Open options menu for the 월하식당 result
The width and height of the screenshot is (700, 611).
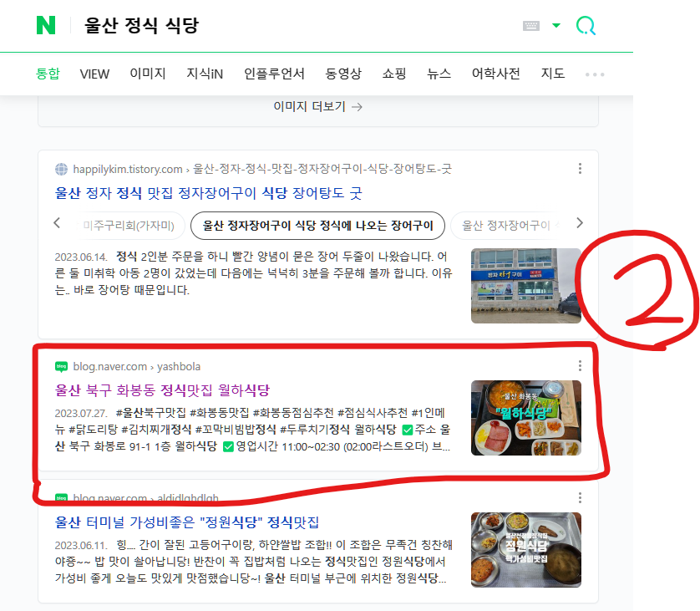coord(580,366)
